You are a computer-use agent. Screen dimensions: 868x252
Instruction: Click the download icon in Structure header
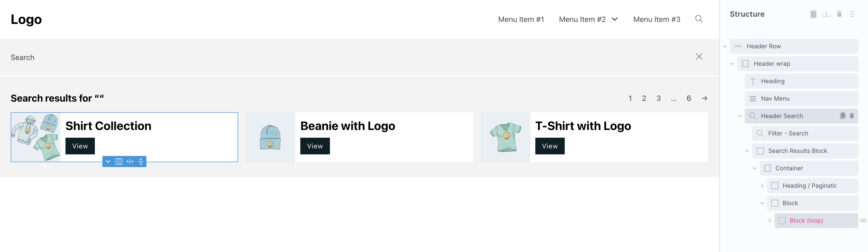tap(826, 14)
